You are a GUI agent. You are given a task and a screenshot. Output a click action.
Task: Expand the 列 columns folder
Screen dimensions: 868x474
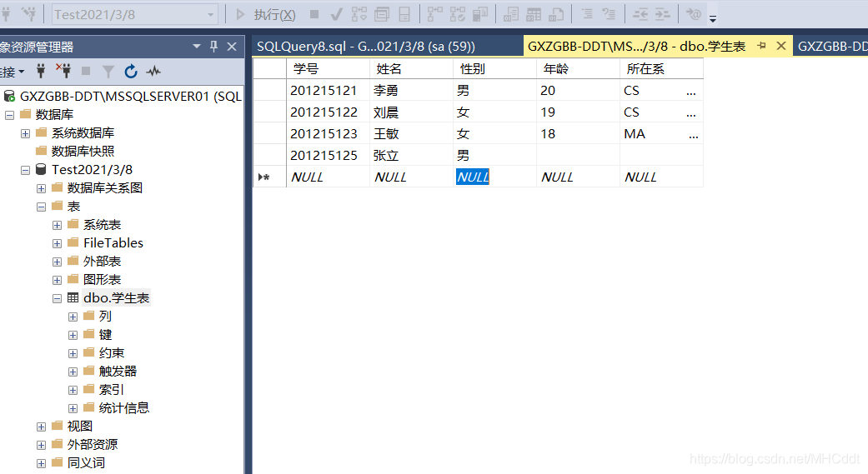pyautogui.click(x=73, y=317)
